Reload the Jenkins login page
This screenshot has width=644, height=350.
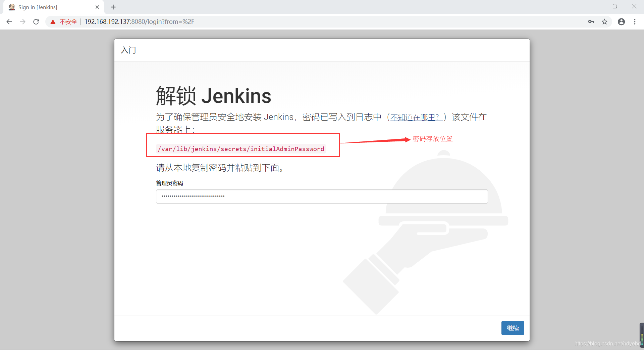[x=36, y=22]
